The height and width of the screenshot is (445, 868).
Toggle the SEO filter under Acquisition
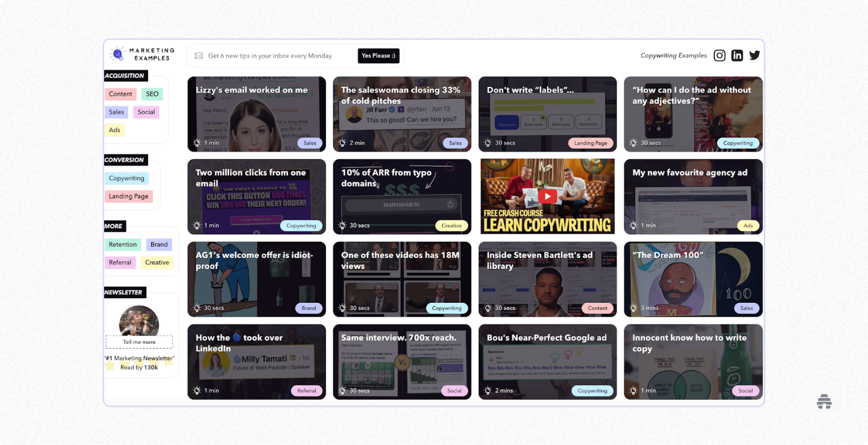152,94
